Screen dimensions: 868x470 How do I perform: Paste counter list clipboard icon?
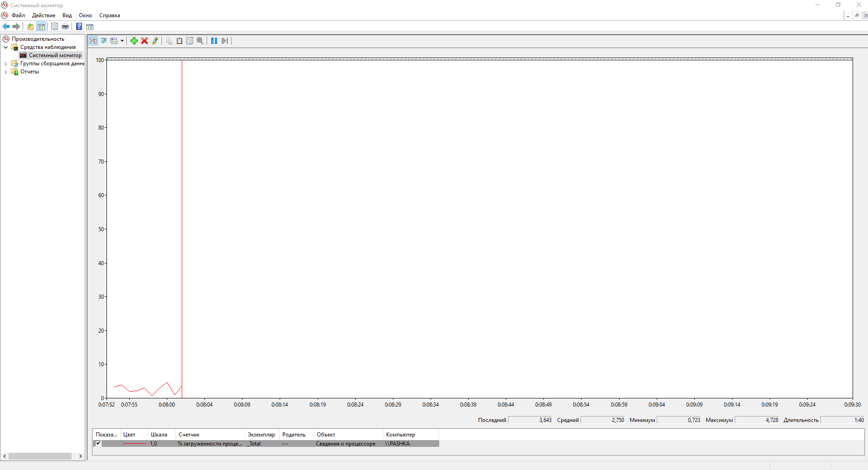[x=179, y=41]
